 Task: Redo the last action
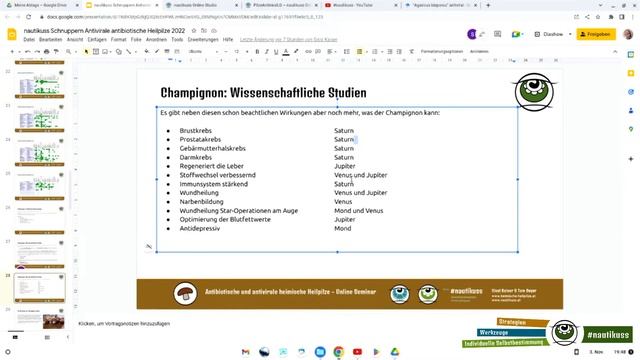[37, 51]
